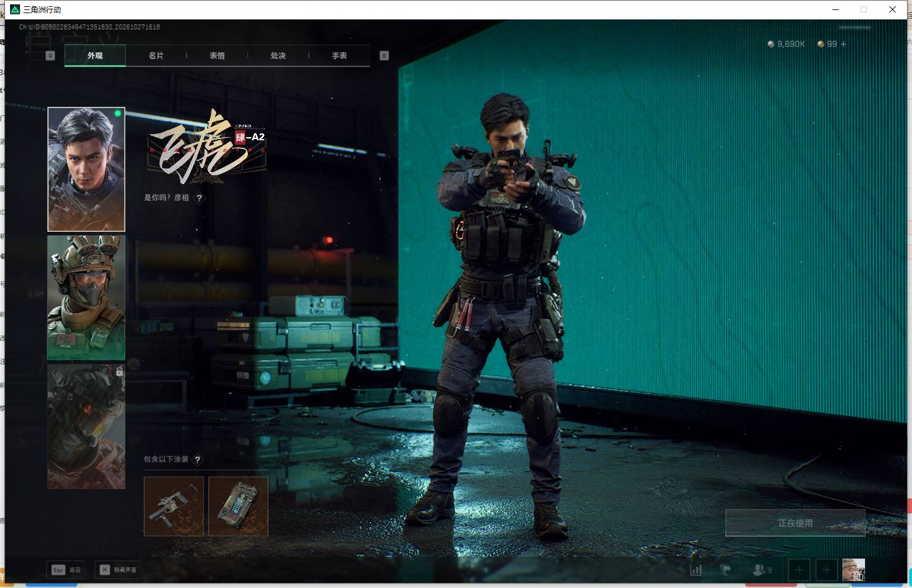Click the flag icon in bottom bar

(725, 570)
